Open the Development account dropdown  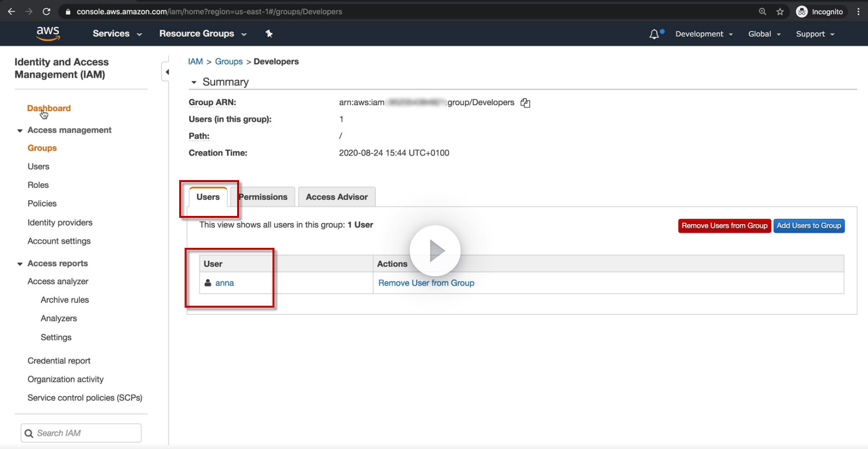point(704,34)
